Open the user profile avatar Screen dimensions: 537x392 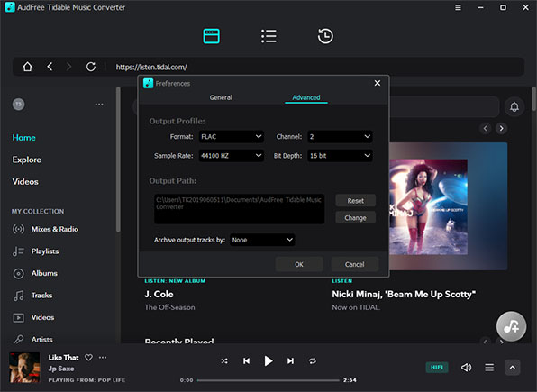click(x=19, y=105)
